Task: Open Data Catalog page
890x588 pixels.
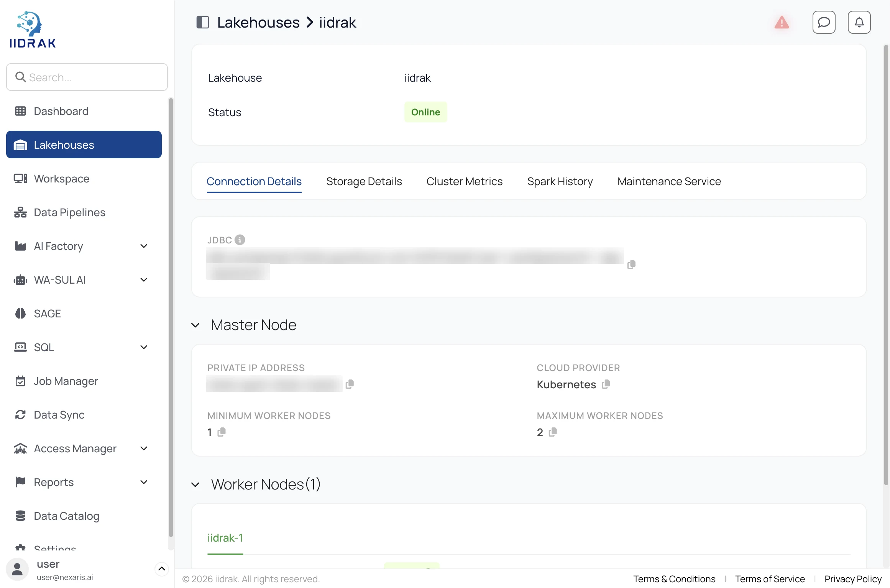Action: (x=84, y=516)
